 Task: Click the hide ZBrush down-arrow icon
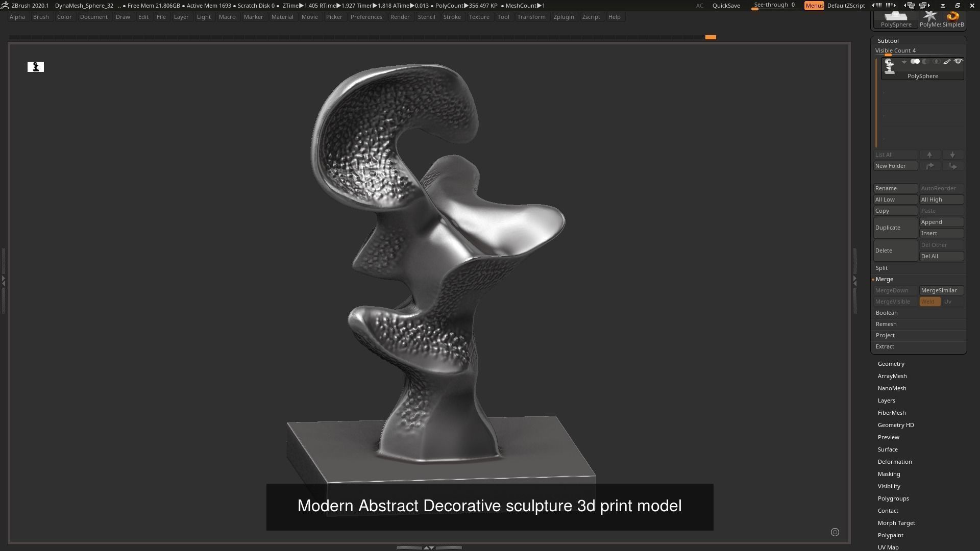point(943,6)
